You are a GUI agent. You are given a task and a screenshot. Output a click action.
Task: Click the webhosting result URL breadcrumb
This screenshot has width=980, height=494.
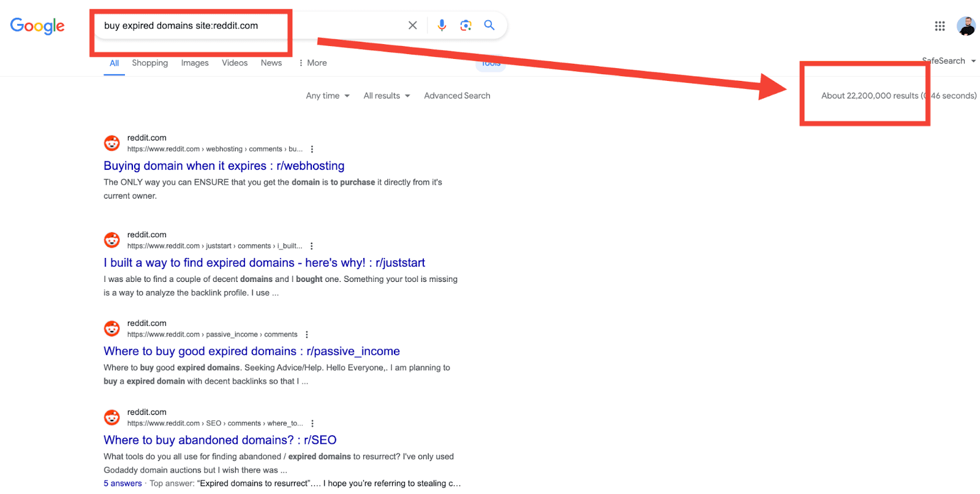215,149
